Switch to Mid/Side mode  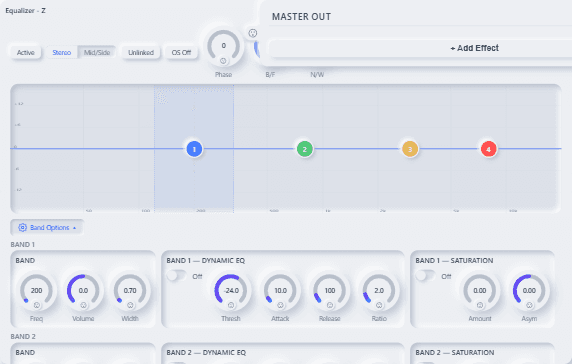click(x=97, y=53)
